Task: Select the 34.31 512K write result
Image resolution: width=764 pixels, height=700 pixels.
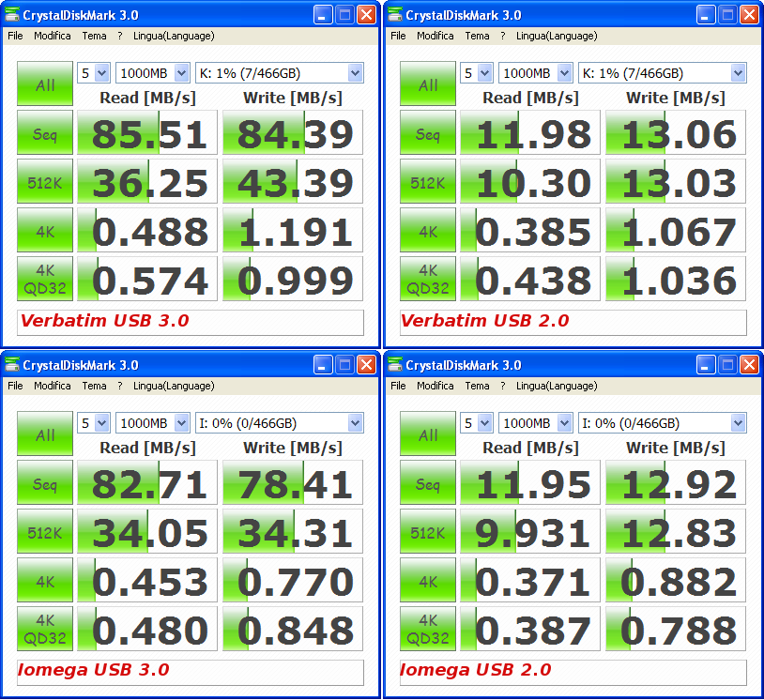Action: point(293,531)
